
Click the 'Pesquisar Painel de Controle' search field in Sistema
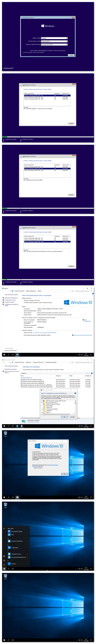[x=84, y=291]
